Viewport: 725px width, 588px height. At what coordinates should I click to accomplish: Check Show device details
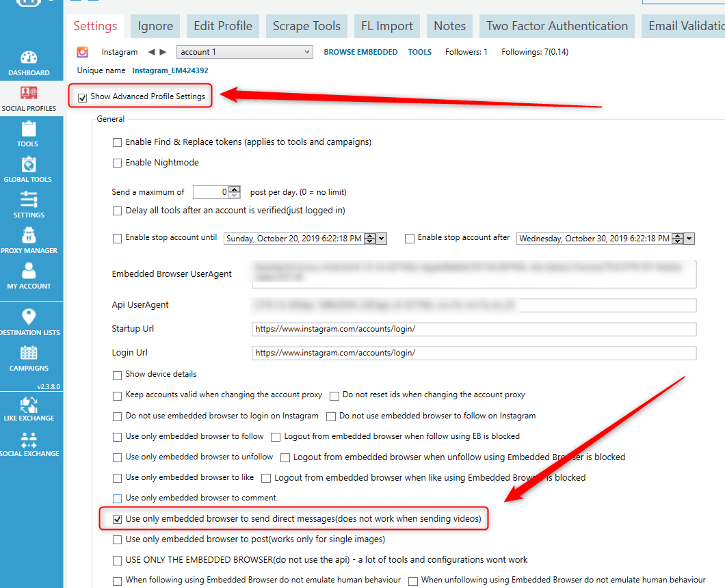pyautogui.click(x=117, y=375)
